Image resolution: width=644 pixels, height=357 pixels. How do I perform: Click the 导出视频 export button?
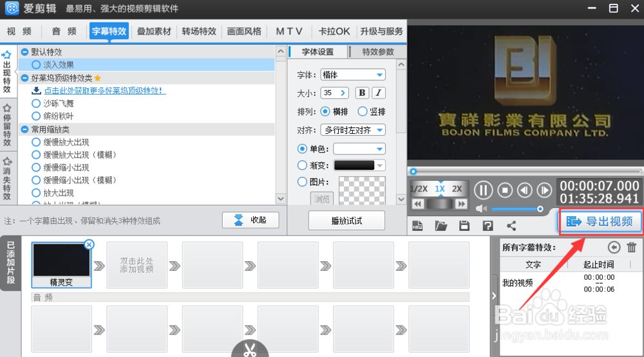600,221
